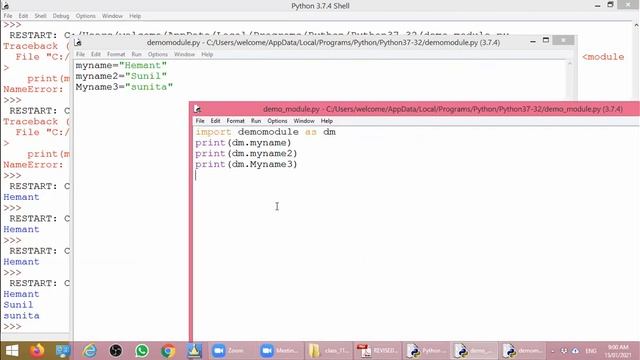Open File menu in demomodule.py window
The height and width of the screenshot is (360, 640).
pos(80,54)
